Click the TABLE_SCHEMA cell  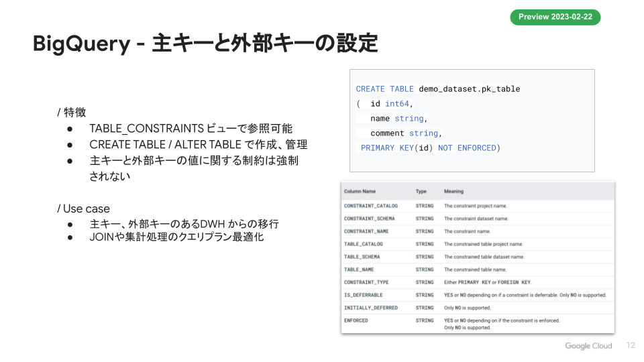tap(362, 257)
